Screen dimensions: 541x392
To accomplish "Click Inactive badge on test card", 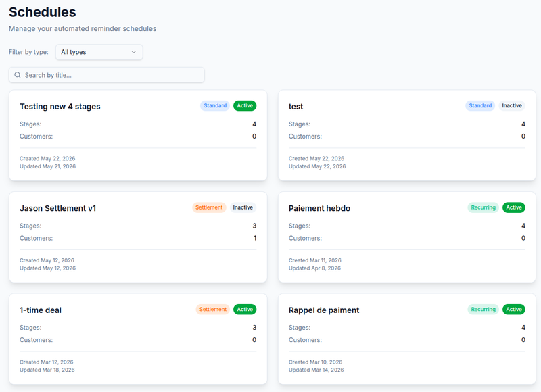I will pos(512,106).
